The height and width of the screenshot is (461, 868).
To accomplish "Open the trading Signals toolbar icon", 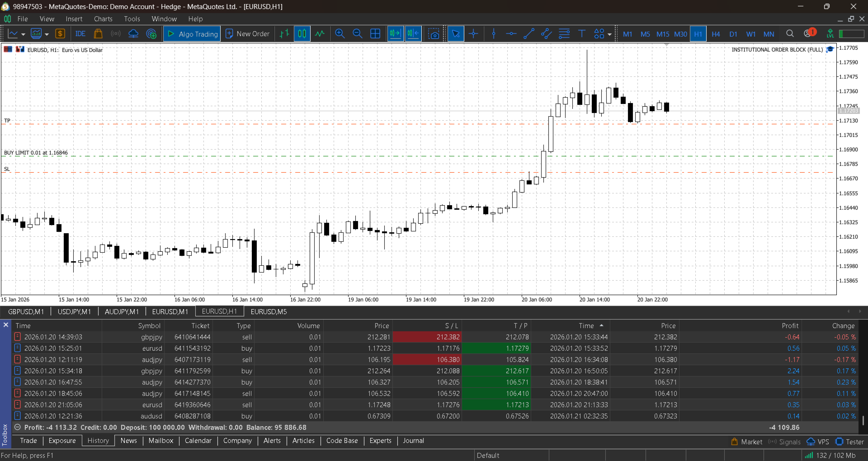I will (x=116, y=34).
